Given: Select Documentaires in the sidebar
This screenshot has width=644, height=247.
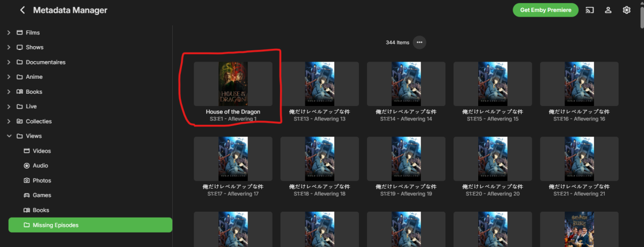Looking at the screenshot, I should (46, 62).
